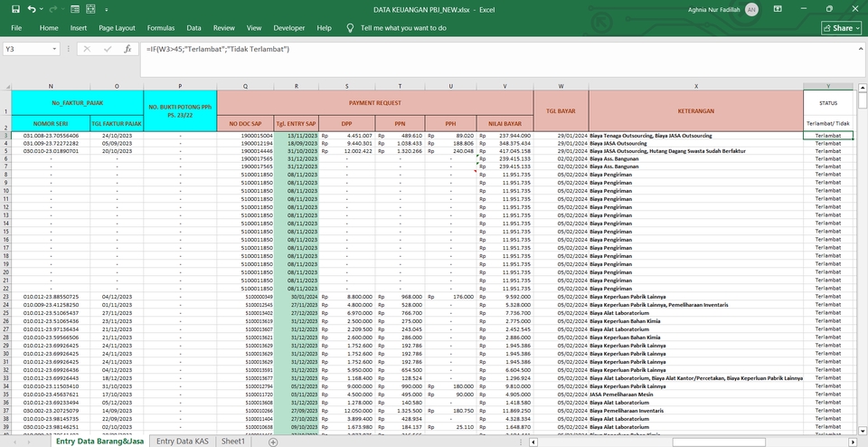Open the File menu
The width and height of the screenshot is (868, 447).
point(16,28)
